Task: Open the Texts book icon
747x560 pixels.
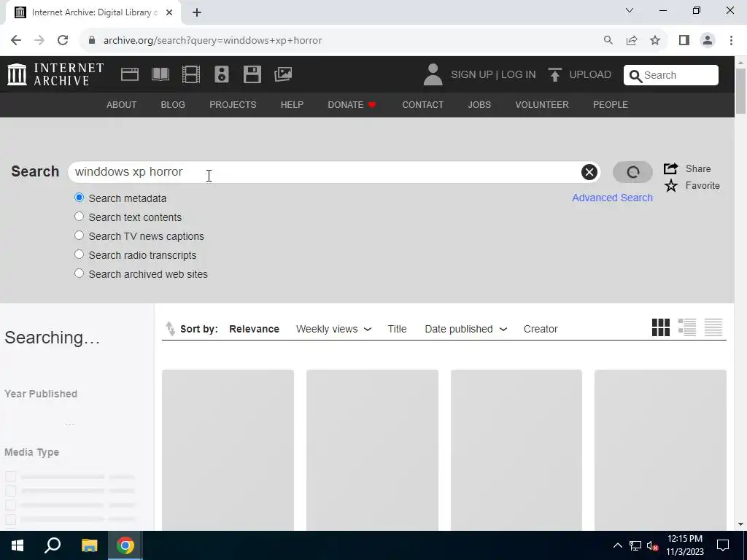Action: pyautogui.click(x=160, y=74)
